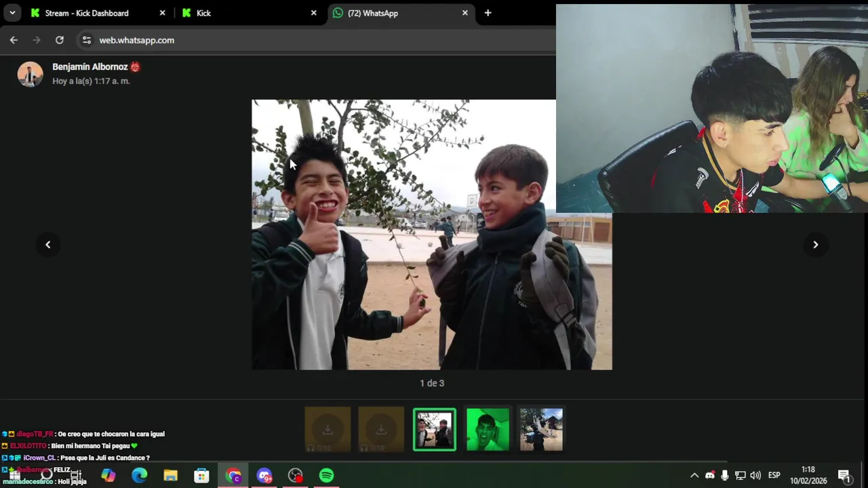The height and width of the screenshot is (488, 868).
Task: Open network settings from system tray
Action: pyautogui.click(x=741, y=475)
